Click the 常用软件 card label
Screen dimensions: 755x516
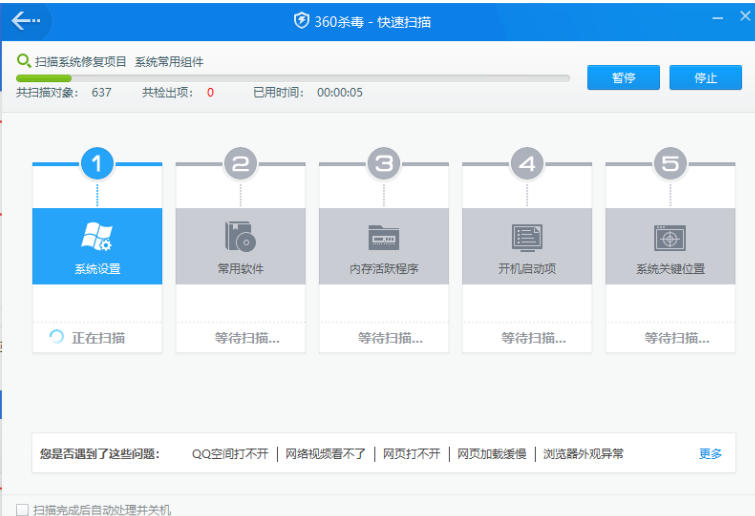click(x=240, y=269)
